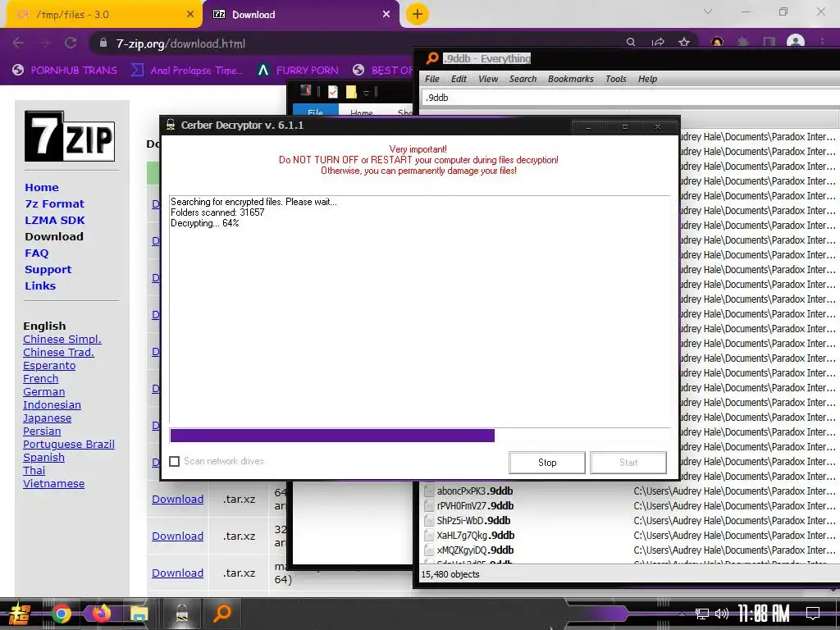Open Chrome's side panel icon
840x630 pixels.
[x=769, y=42]
